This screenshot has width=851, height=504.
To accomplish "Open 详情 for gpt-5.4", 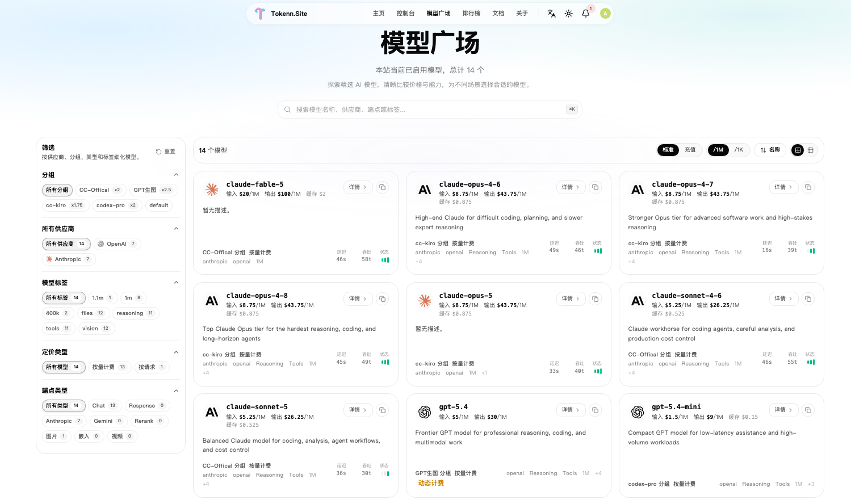I will (x=571, y=410).
